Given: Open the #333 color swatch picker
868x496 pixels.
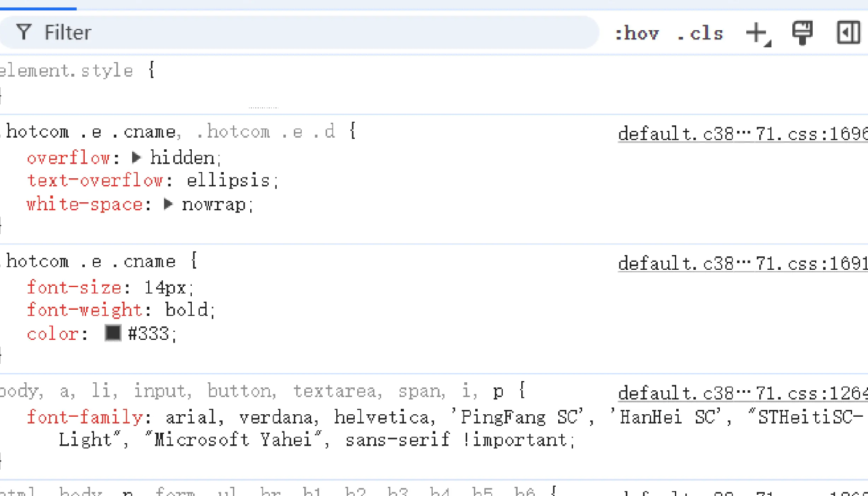Looking at the screenshot, I should (x=113, y=333).
